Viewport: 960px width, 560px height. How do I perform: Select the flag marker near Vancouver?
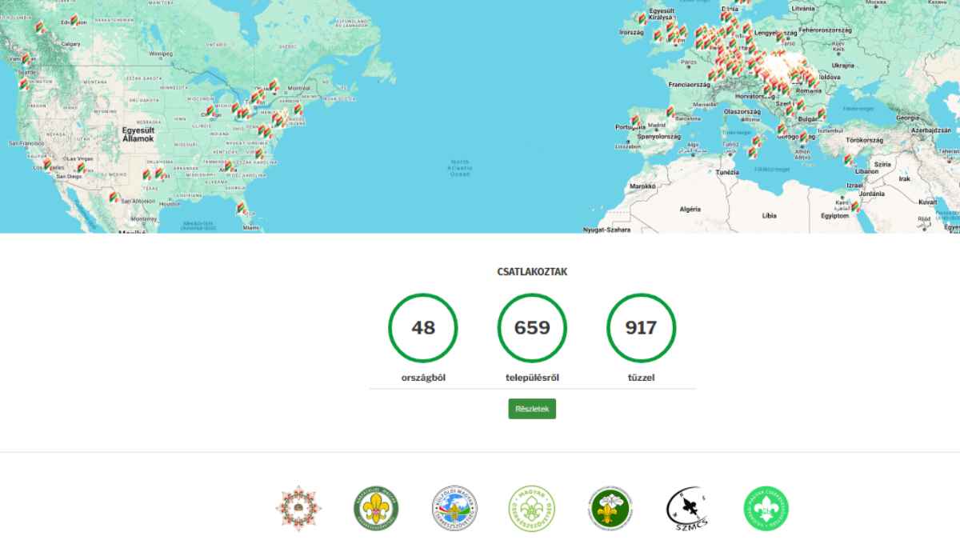26,58
